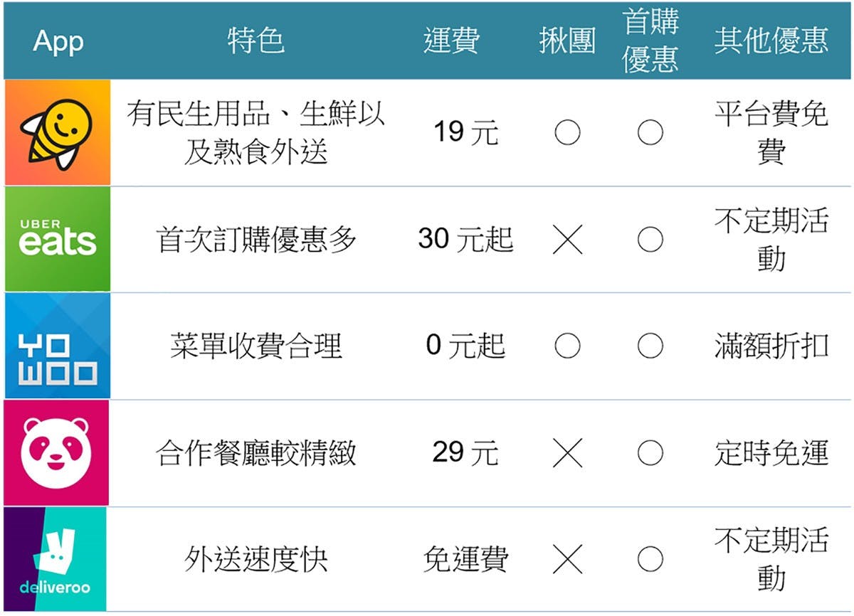Select the circle in Honestbee 揪團 cell
Screen dimensions: 854x616
click(567, 132)
